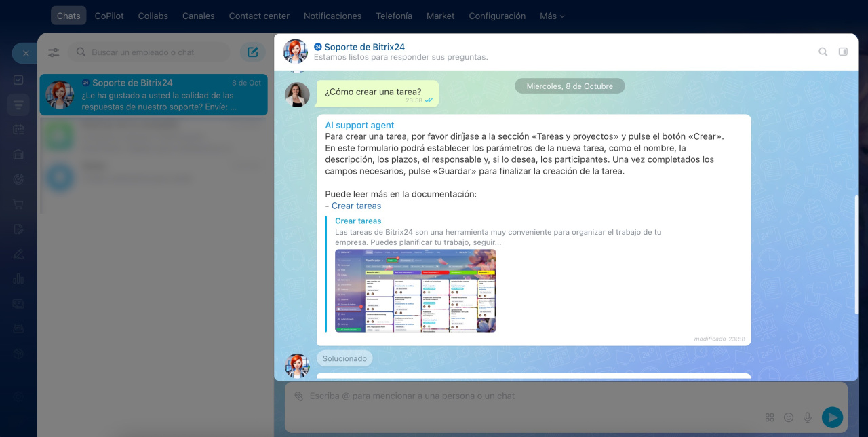The height and width of the screenshot is (437, 868).
Task: Open the Crear tareas preview thumbnail
Action: (416, 290)
